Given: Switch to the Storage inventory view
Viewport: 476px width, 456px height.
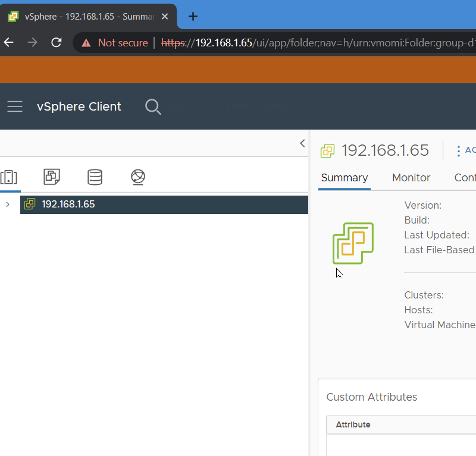Looking at the screenshot, I should (95, 177).
